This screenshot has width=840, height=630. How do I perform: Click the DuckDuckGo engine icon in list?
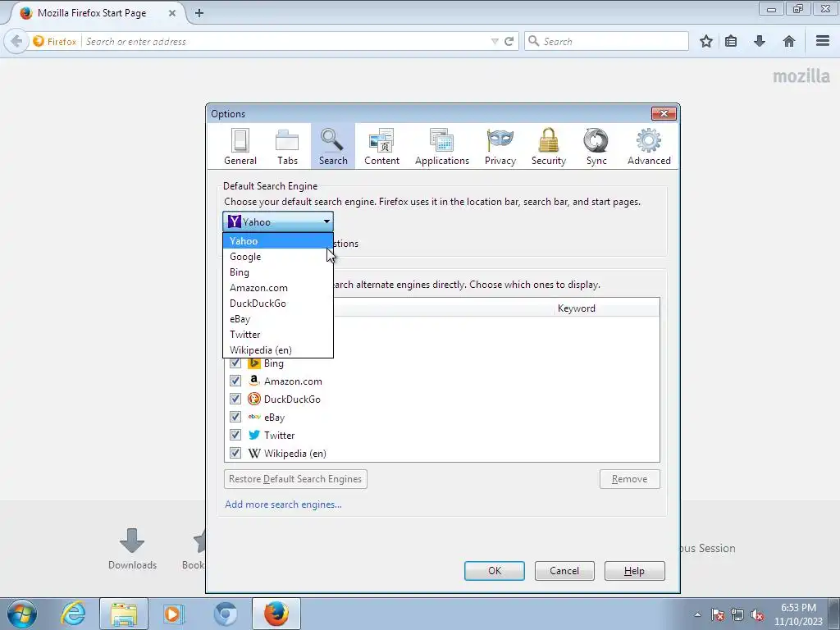[254, 399]
